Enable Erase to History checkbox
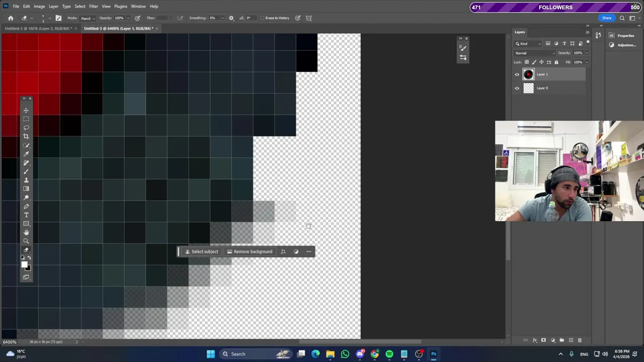Image resolution: width=644 pixels, height=362 pixels. pos(262,18)
